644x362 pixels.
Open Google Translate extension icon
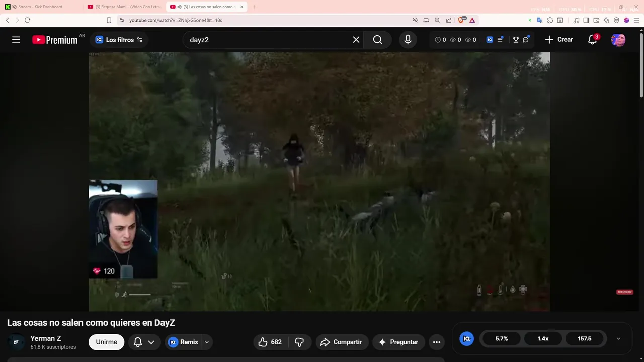coord(539,20)
